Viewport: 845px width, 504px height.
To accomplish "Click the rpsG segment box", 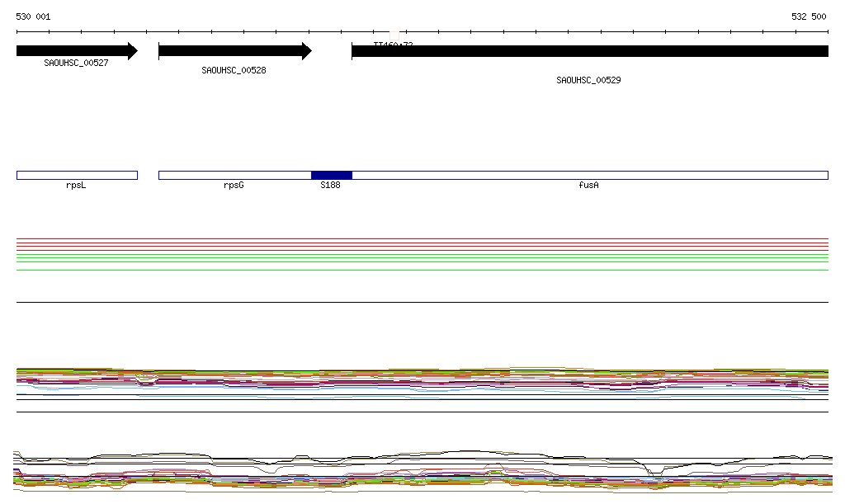I will coord(234,175).
